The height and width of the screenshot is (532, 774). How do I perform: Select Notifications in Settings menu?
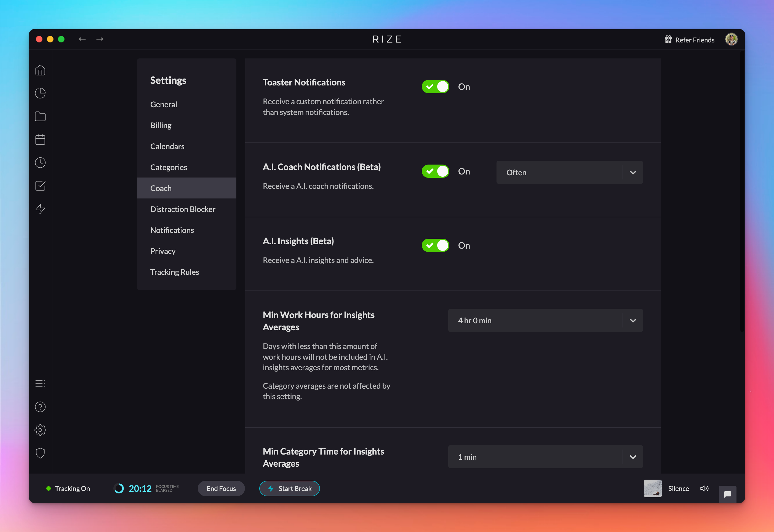186,230
